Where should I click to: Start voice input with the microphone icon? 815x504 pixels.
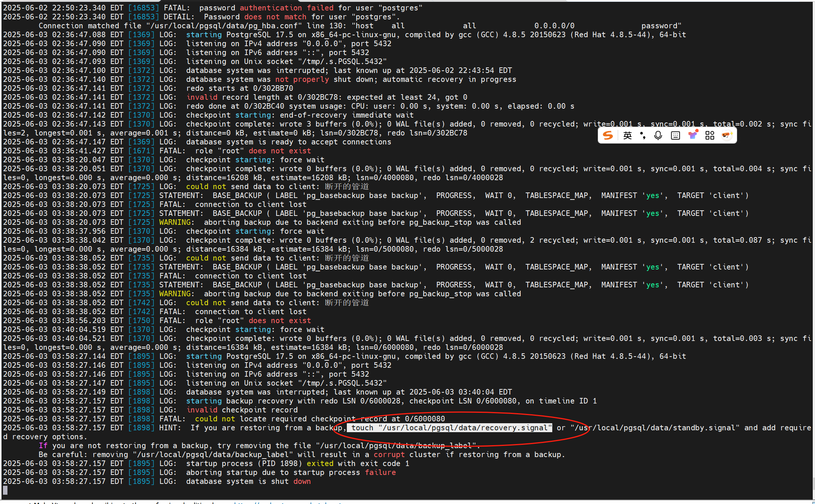tap(658, 135)
